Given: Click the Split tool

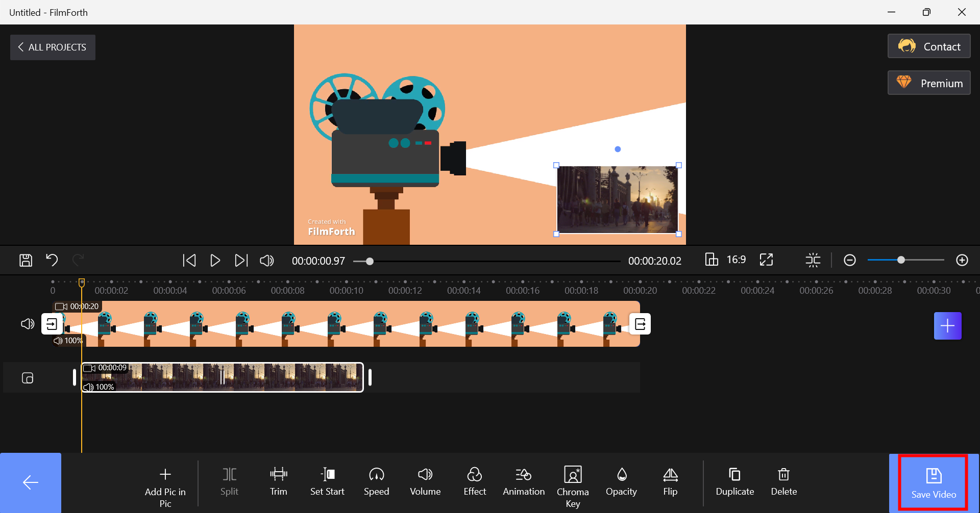Looking at the screenshot, I should coord(229,482).
